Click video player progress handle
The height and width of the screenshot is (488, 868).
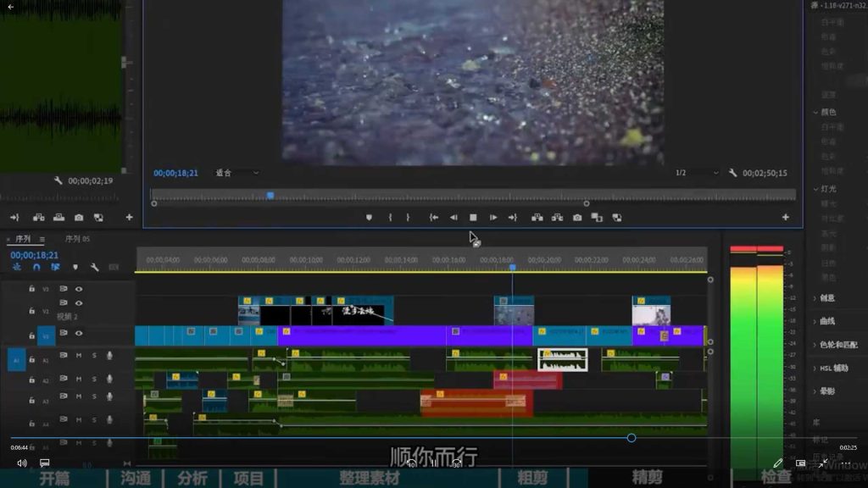pos(631,438)
